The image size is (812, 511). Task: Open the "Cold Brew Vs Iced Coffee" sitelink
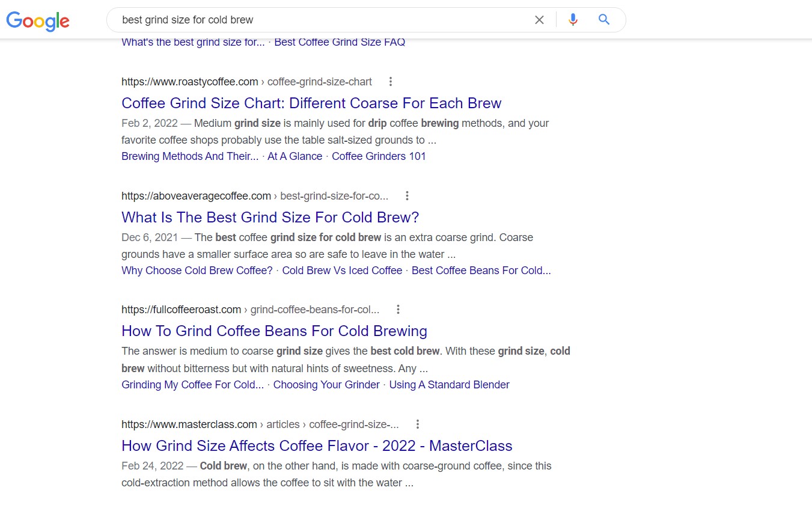point(342,271)
